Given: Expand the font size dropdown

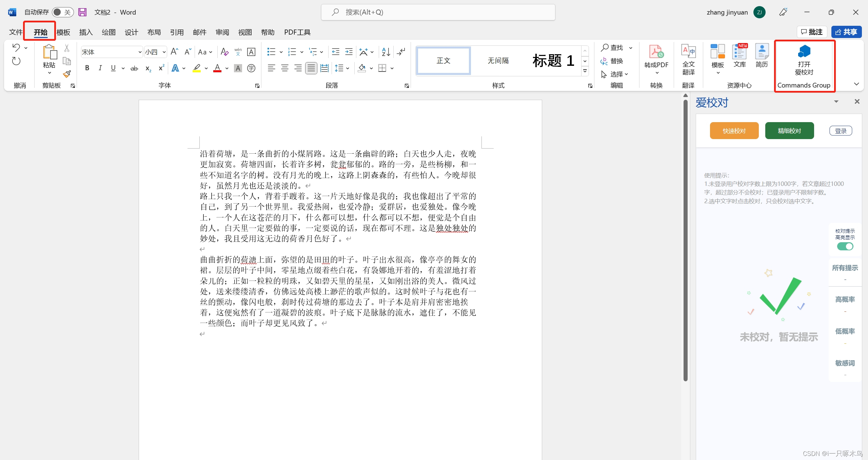Looking at the screenshot, I should pyautogui.click(x=164, y=52).
